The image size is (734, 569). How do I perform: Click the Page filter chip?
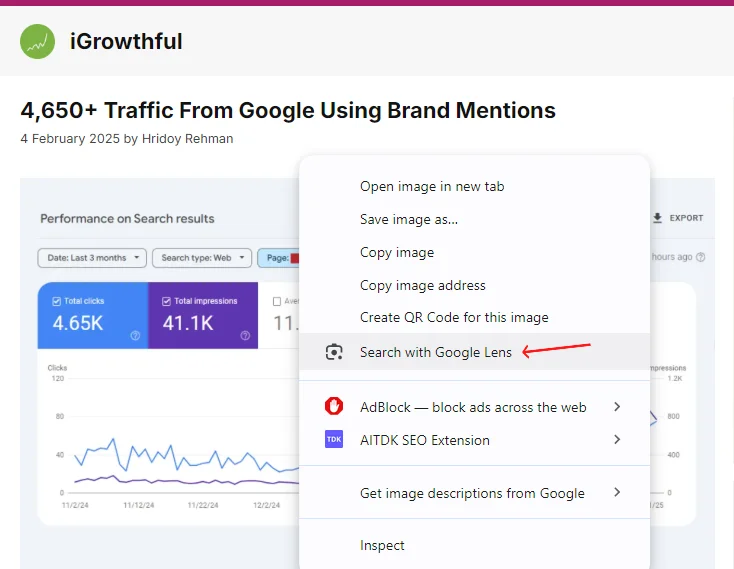click(x=279, y=258)
